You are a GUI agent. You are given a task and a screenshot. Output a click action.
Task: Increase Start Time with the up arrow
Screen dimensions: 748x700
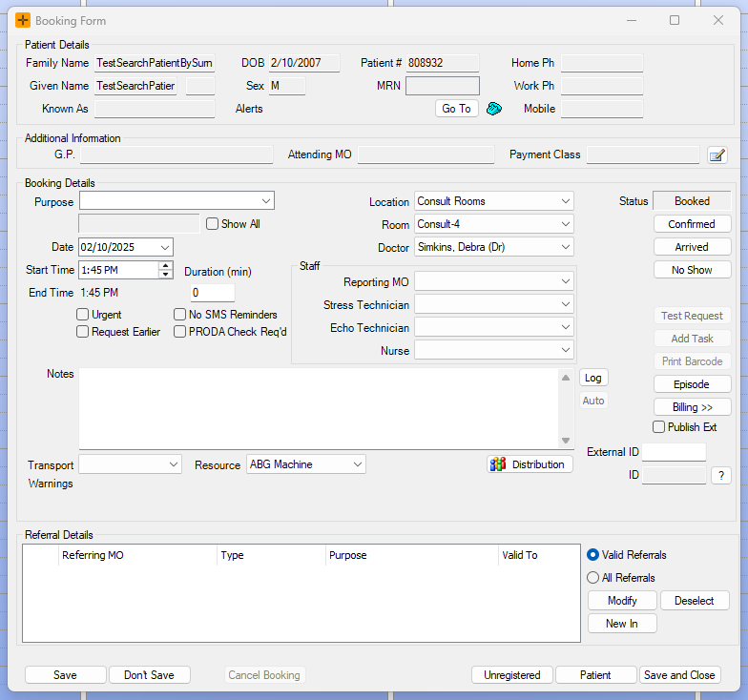point(165,266)
